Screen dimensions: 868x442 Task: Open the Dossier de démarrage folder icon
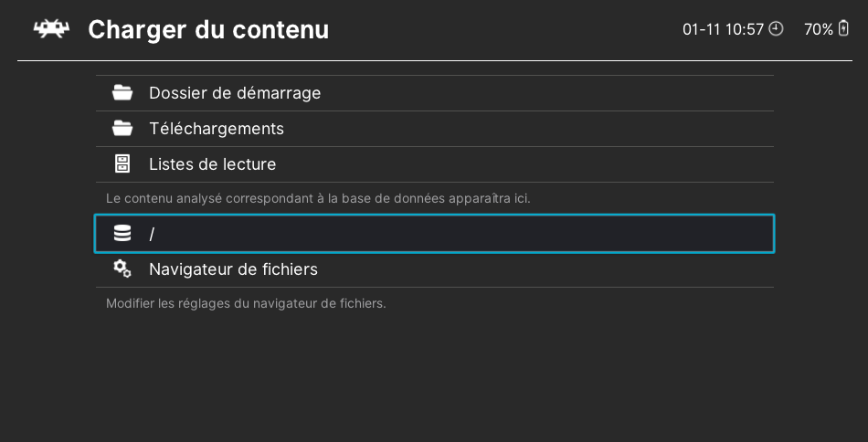(122, 93)
